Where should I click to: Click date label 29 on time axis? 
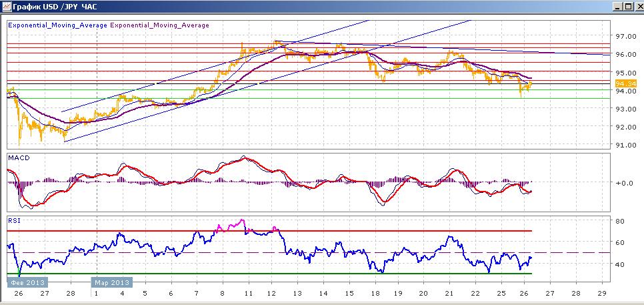point(602,294)
